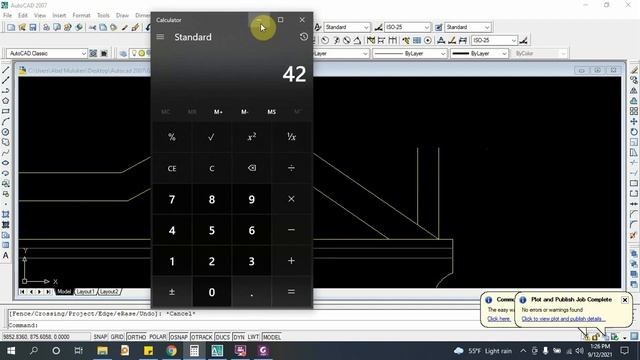
Task: Switch to the Layout2 tab
Action: click(x=109, y=292)
